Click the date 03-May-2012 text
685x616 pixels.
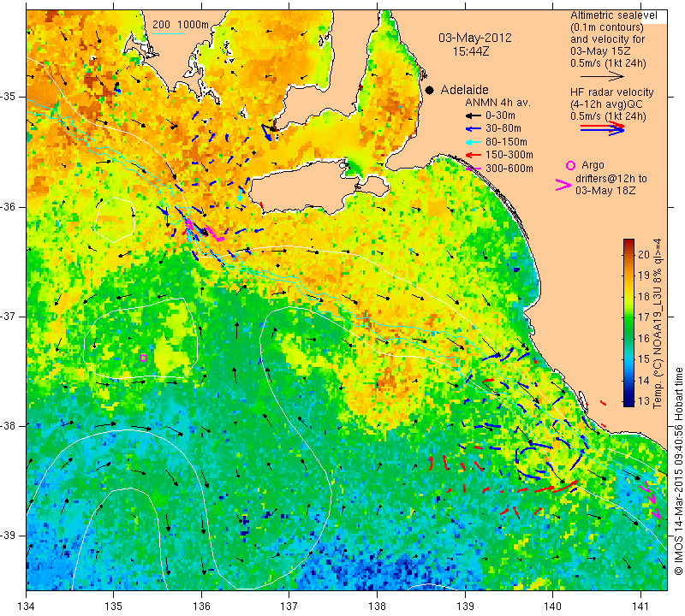[x=475, y=38]
